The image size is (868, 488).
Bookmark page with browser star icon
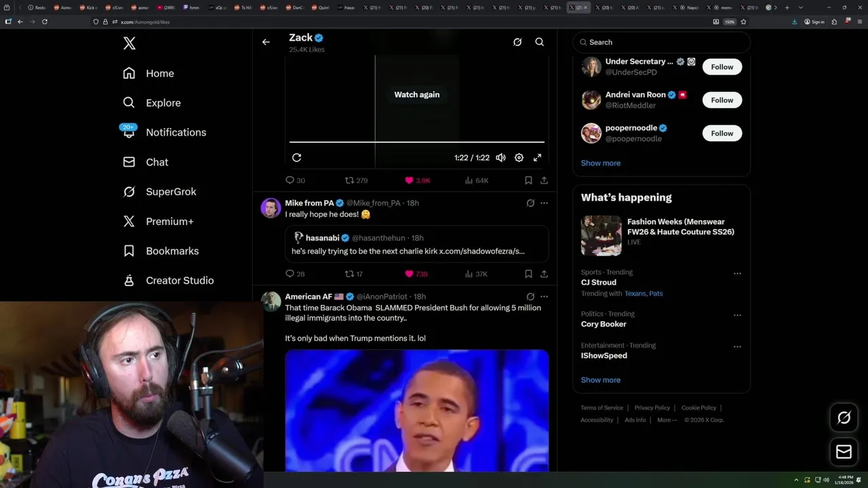coord(743,22)
